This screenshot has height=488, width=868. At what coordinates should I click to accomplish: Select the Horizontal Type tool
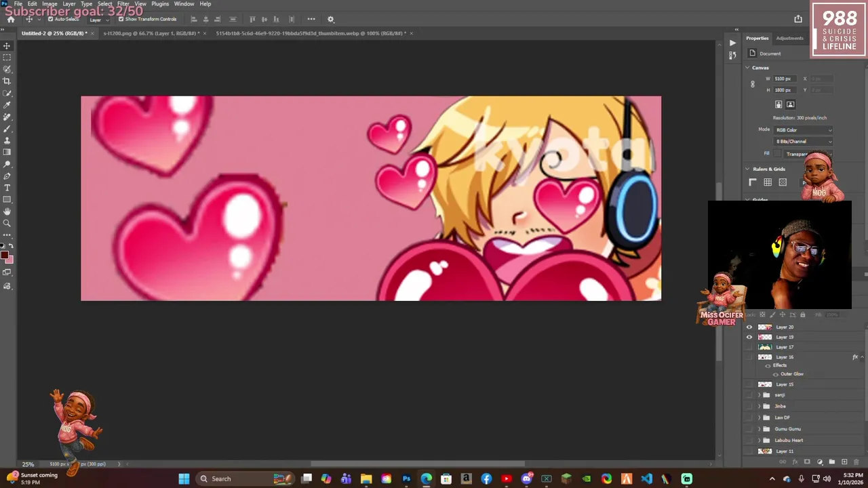[7, 188]
